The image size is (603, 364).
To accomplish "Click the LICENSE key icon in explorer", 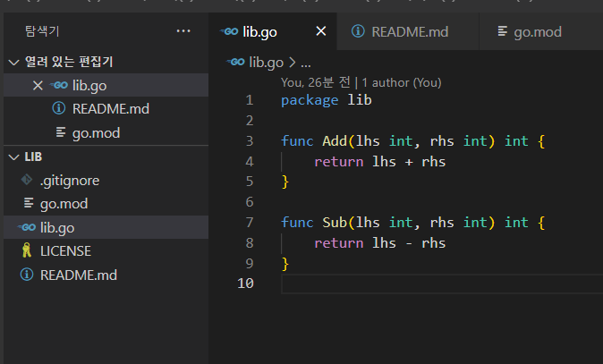I will (27, 251).
